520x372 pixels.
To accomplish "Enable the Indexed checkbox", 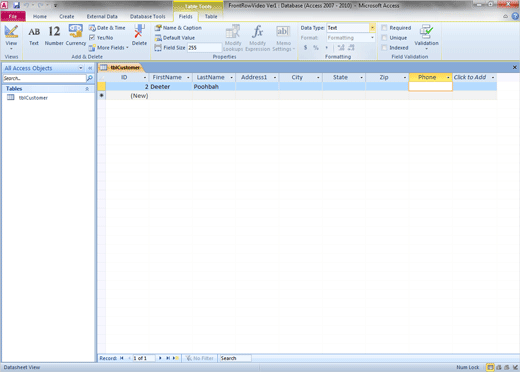I will pyautogui.click(x=384, y=48).
